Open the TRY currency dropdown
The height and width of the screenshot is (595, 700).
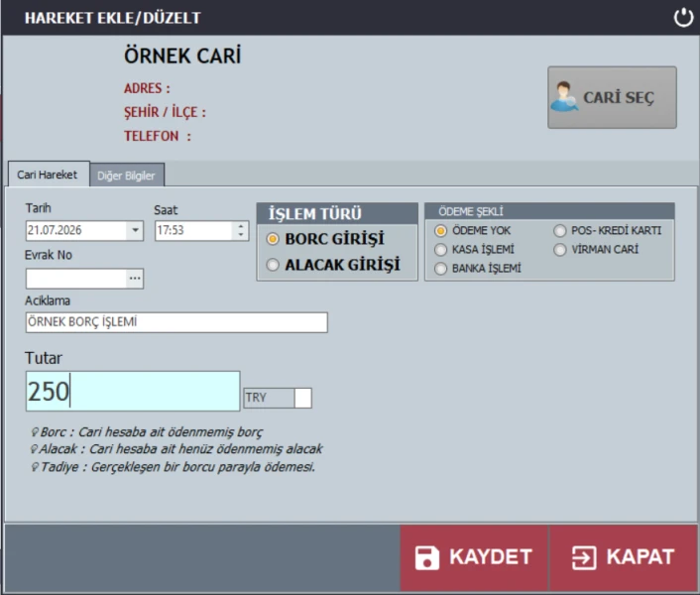[302, 398]
